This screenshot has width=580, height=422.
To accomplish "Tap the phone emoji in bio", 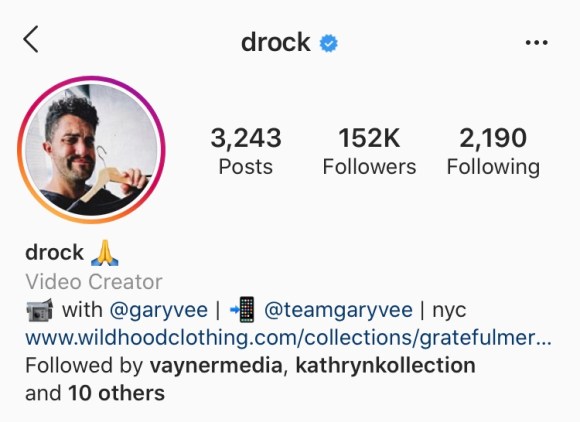I will coord(243,310).
